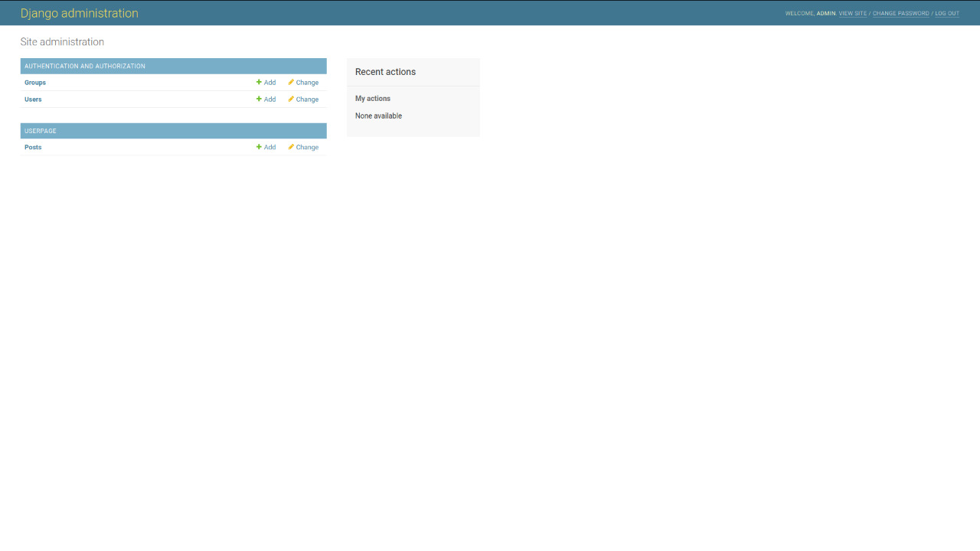Click the green plus icon for Posts
The image size is (980, 551).
tap(259, 147)
